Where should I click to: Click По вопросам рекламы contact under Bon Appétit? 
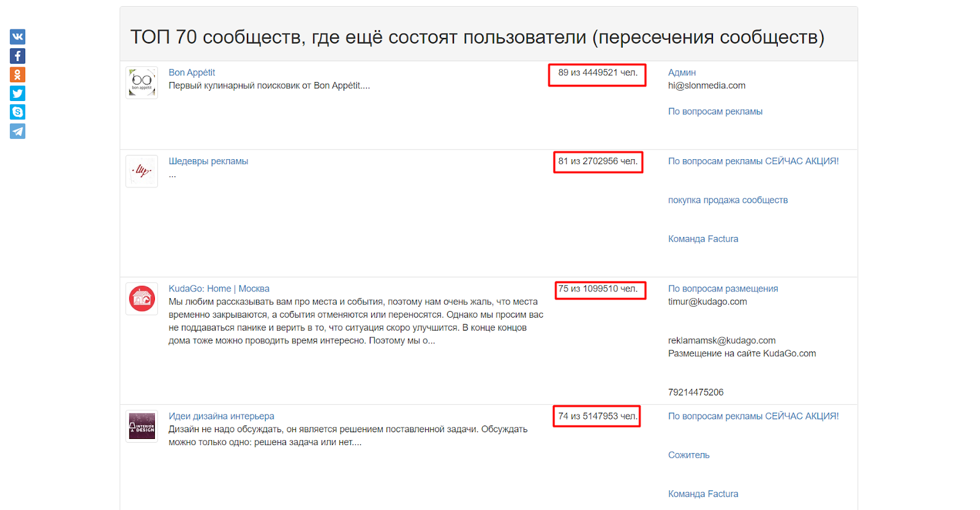[715, 111]
